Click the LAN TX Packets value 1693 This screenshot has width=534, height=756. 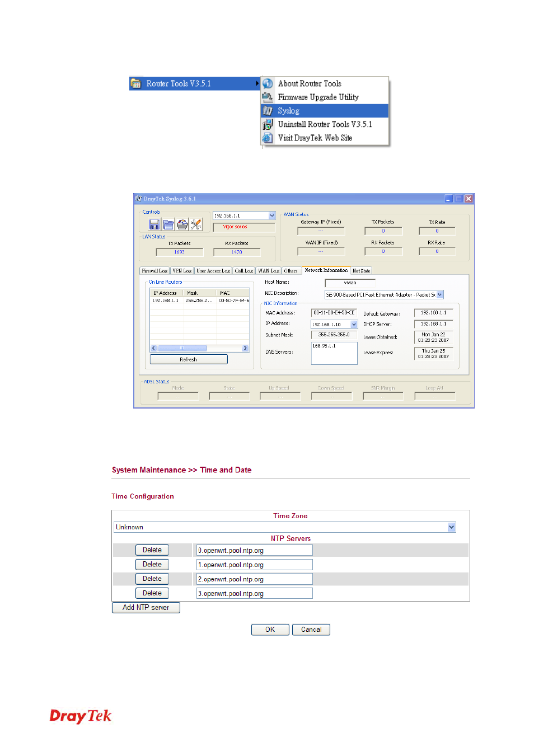179,252
